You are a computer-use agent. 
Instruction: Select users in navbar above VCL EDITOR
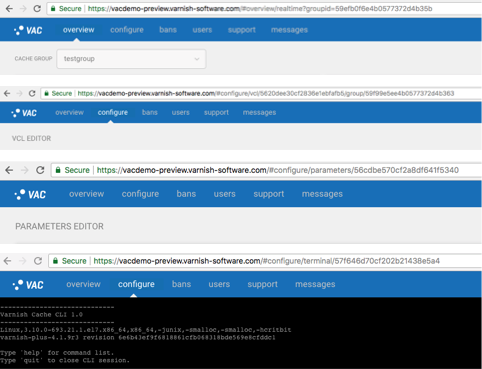point(181,112)
